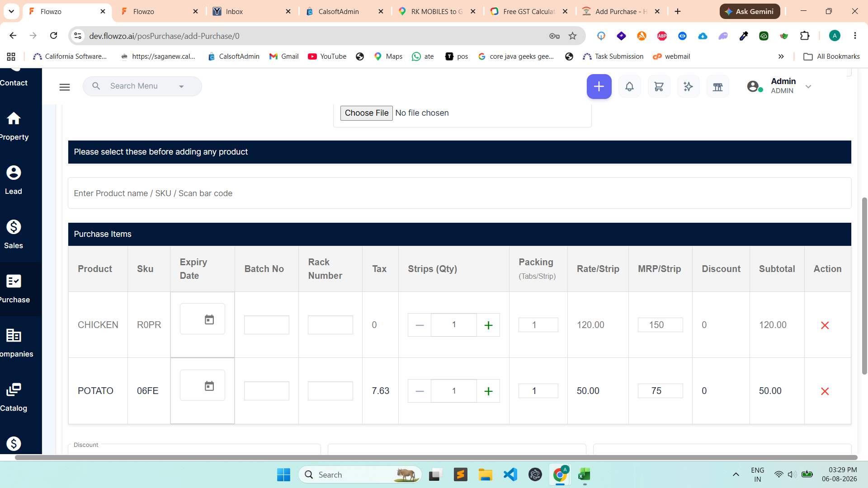Show more bookmarks chevron
868x488 pixels.
(x=781, y=56)
